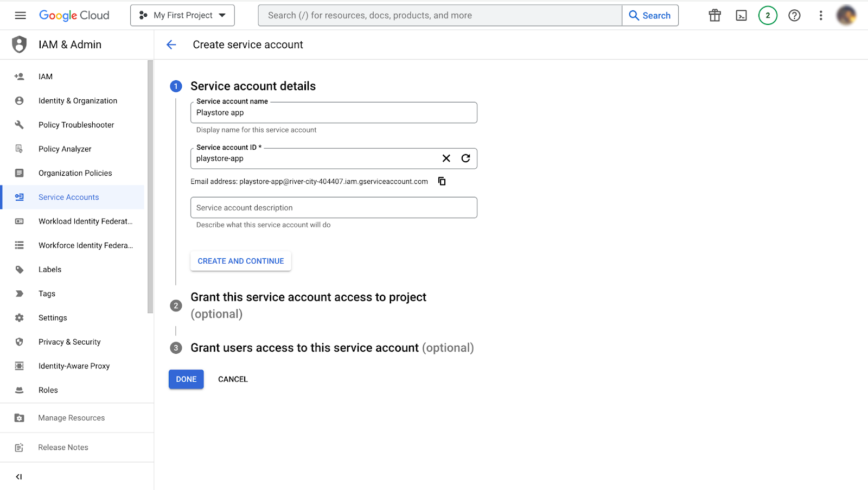Image resolution: width=868 pixels, height=490 pixels.
Task: Expand Grant users access step
Action: 331,348
